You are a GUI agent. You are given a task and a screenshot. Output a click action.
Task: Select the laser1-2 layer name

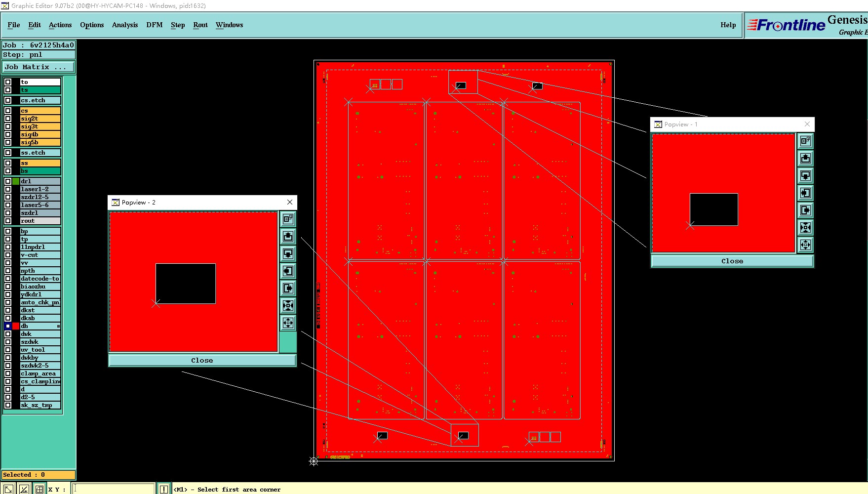pos(40,189)
